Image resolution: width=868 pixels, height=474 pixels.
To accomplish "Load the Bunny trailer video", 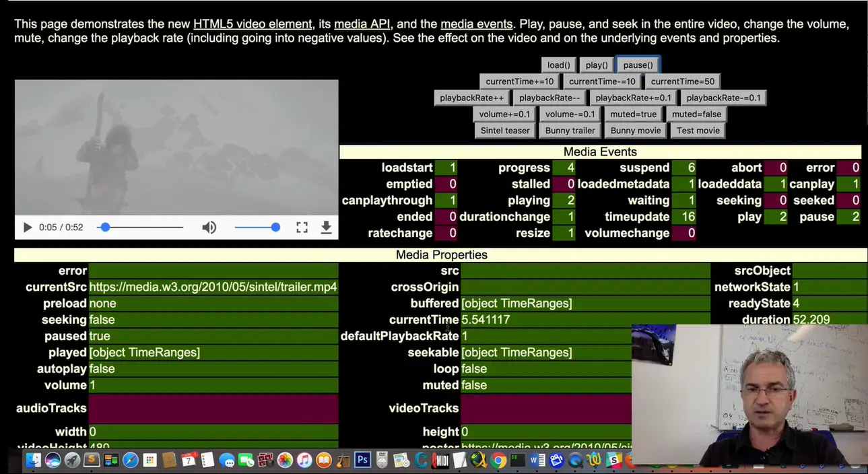I will pyautogui.click(x=570, y=131).
